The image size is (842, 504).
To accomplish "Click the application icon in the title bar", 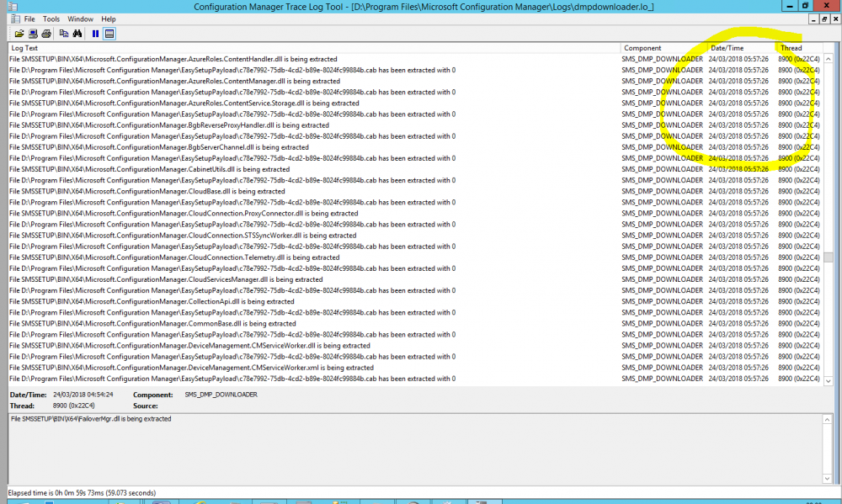I will pos(13,7).
